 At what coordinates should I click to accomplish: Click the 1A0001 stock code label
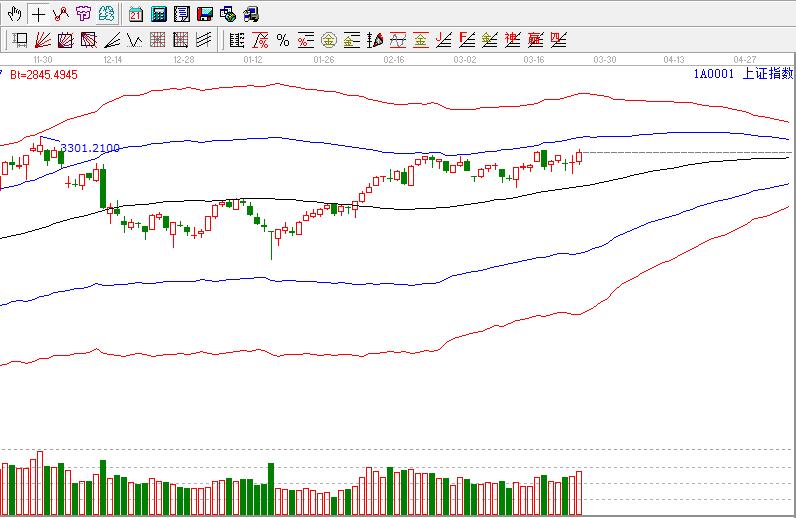click(714, 73)
